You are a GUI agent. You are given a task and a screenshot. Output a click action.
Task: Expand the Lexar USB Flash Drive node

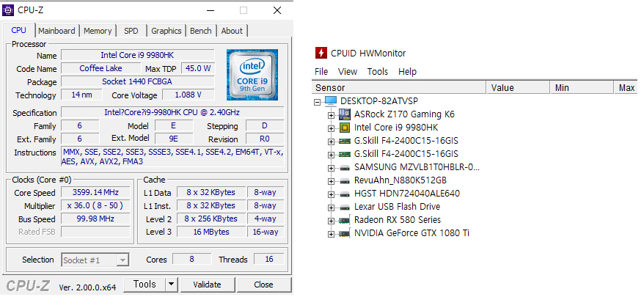point(331,208)
